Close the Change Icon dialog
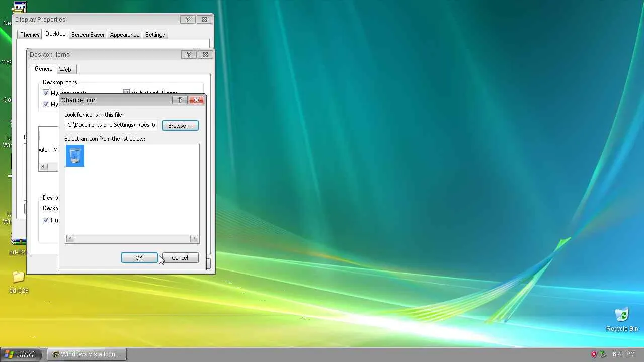This screenshot has width=644, height=362. point(196,100)
